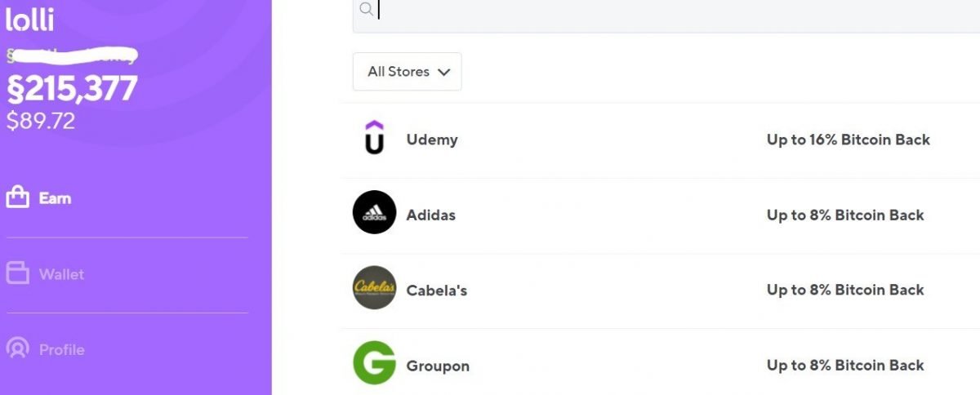
Task: Open the Profile menu item
Action: [46, 349]
